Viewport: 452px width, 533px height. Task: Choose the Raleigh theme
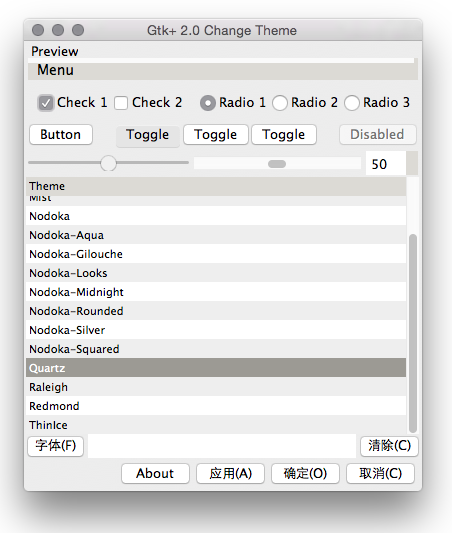(216, 387)
